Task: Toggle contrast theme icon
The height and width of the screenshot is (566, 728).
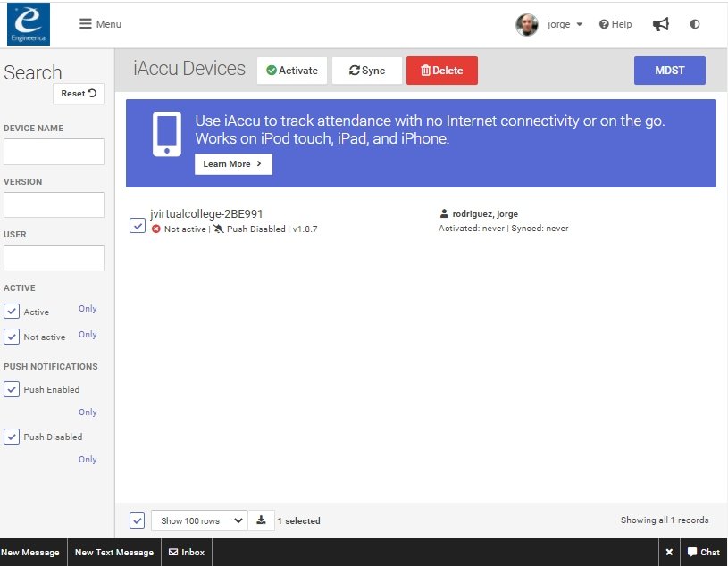Action: tap(695, 24)
